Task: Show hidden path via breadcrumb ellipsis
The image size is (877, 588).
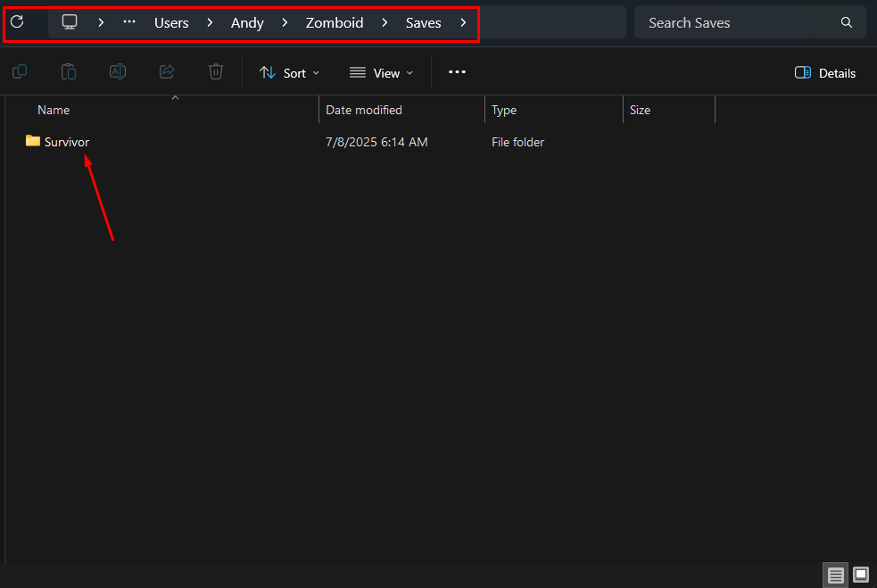Action: [129, 22]
